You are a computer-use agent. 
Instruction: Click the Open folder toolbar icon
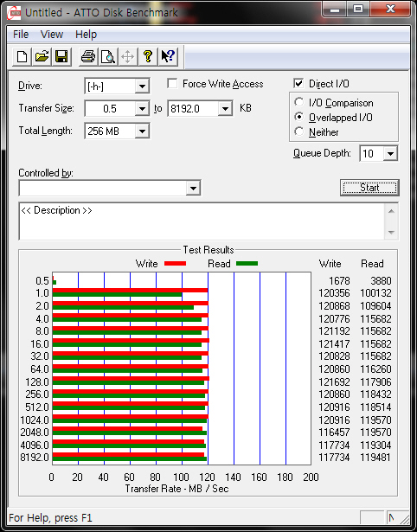pyautogui.click(x=42, y=56)
